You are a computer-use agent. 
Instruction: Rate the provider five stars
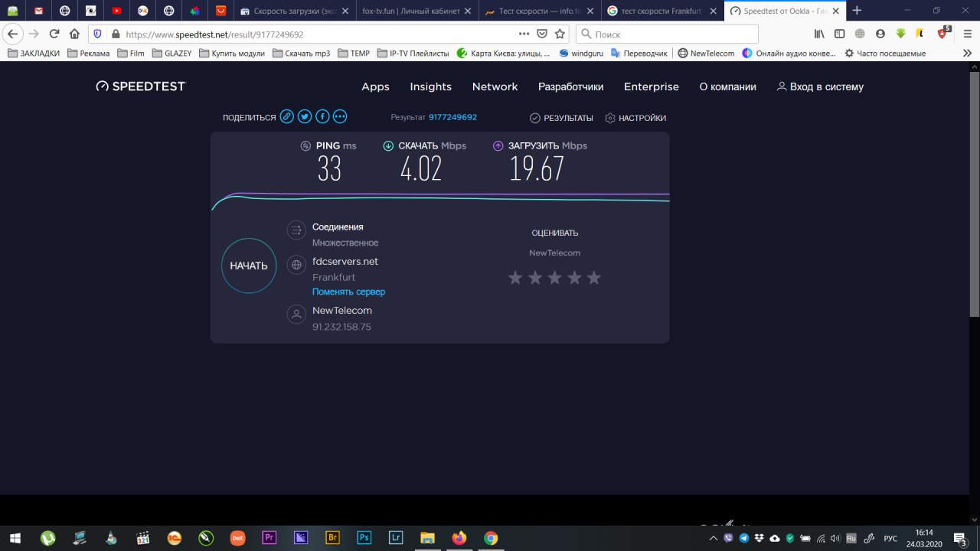594,278
